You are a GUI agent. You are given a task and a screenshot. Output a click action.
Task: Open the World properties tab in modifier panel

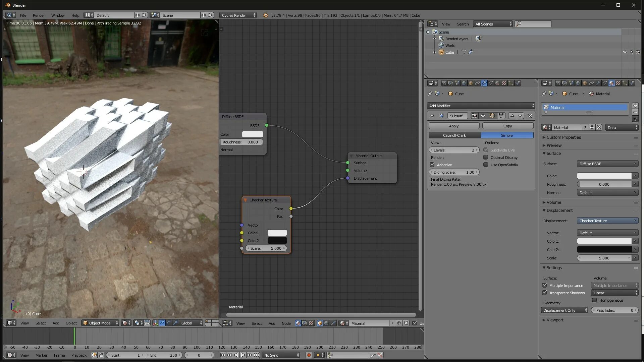464,83
